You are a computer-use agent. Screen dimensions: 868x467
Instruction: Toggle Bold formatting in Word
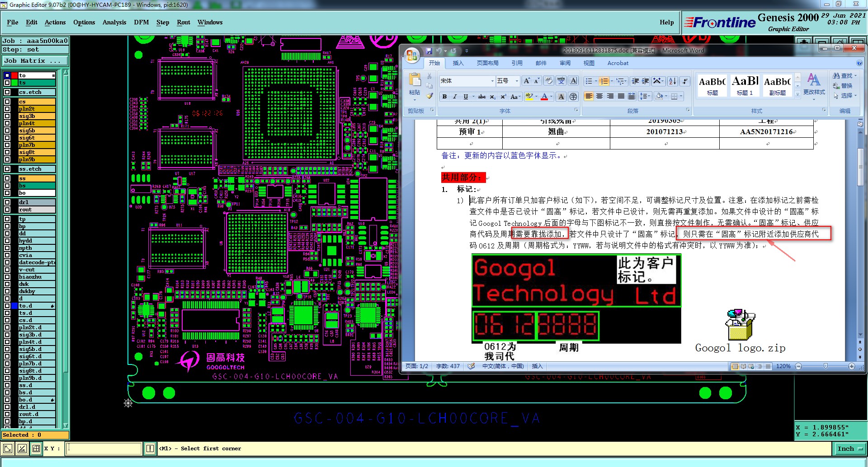(444, 97)
